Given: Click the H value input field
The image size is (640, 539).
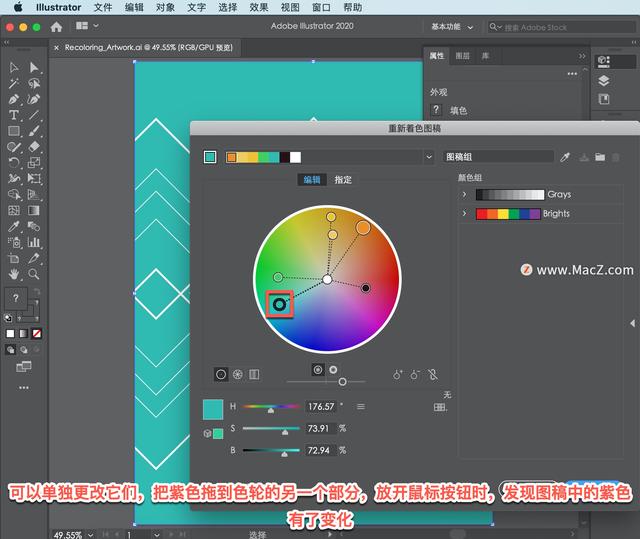Looking at the screenshot, I should tap(320, 407).
